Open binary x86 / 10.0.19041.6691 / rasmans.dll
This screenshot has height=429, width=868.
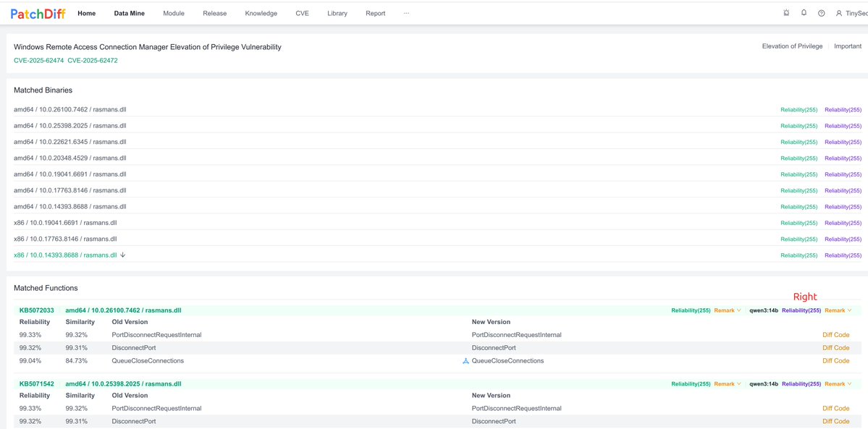coord(65,223)
